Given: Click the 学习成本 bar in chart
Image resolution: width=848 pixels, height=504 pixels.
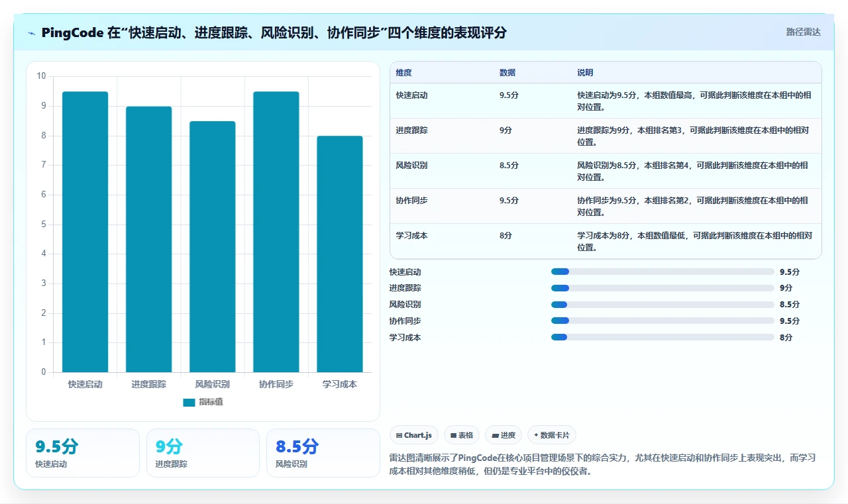Looking at the screenshot, I should tap(340, 254).
